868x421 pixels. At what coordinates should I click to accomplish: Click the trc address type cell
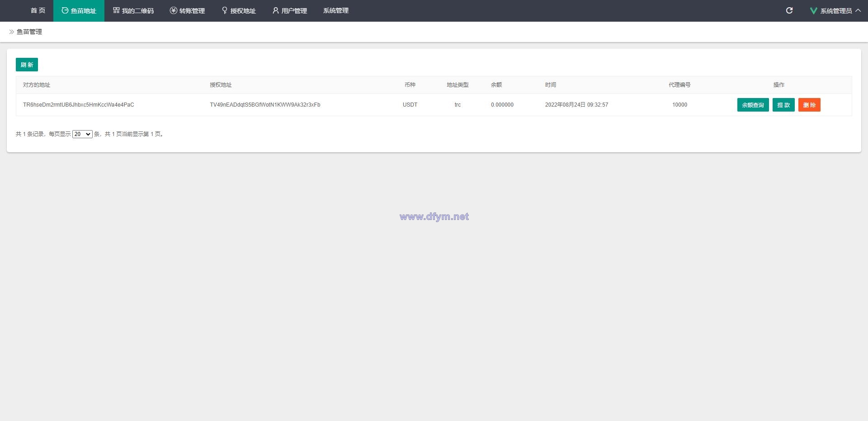coord(458,105)
